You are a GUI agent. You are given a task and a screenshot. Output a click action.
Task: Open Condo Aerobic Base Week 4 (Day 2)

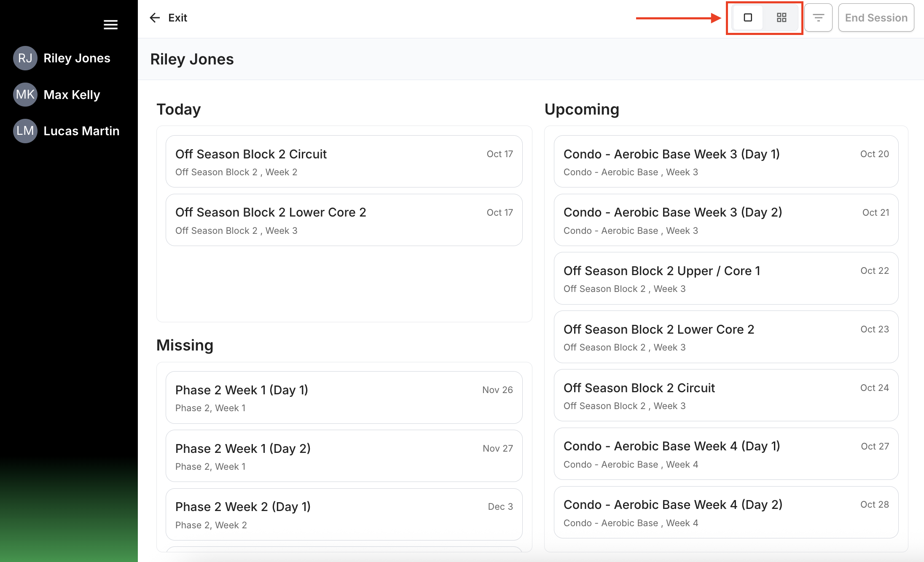(726, 512)
